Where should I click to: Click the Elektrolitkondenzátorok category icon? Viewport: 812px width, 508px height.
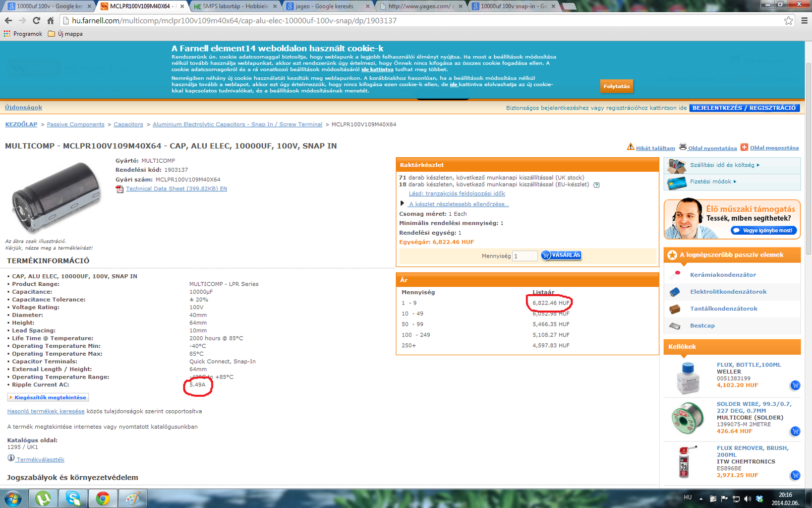pyautogui.click(x=675, y=292)
